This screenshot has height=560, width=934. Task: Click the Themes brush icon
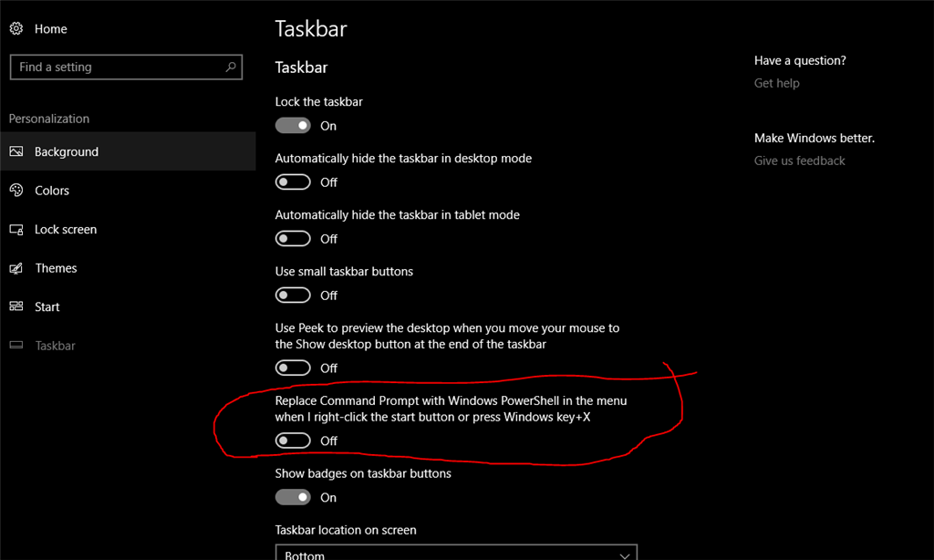pyautogui.click(x=16, y=268)
